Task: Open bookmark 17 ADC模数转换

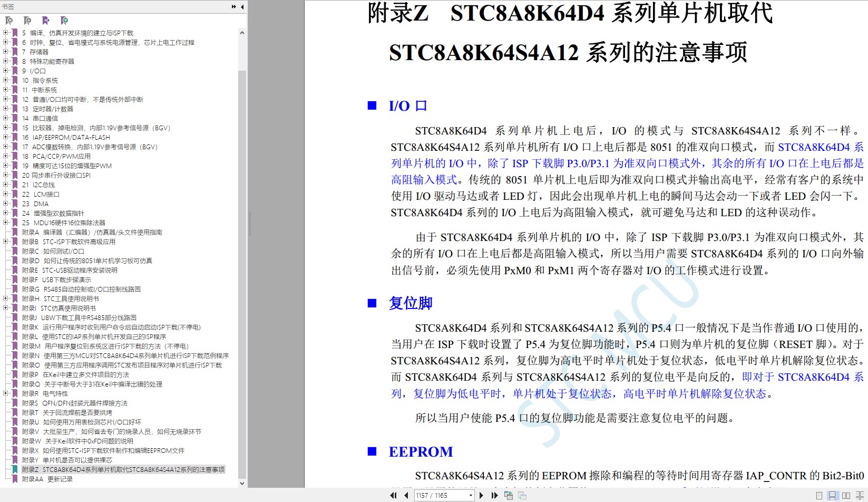Action: click(x=90, y=147)
